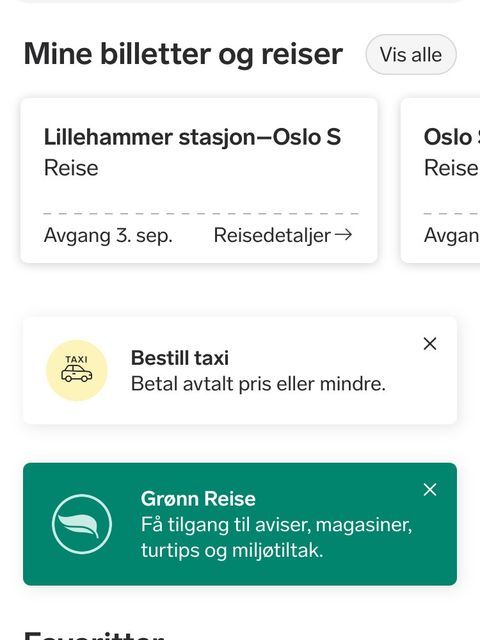
Task: Tap the Betal avtalt pris eller mindre text
Action: pos(258,384)
